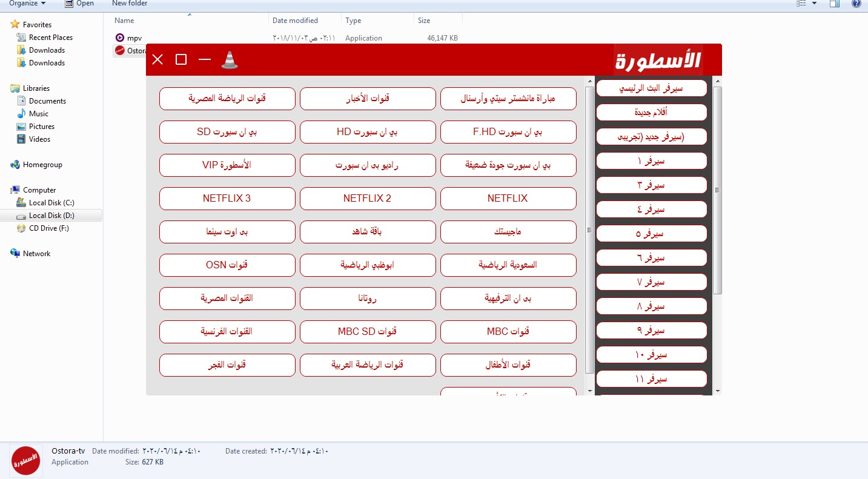Click server list scroll-up arrow
The width and height of the screenshot is (868, 479).
pos(718,80)
